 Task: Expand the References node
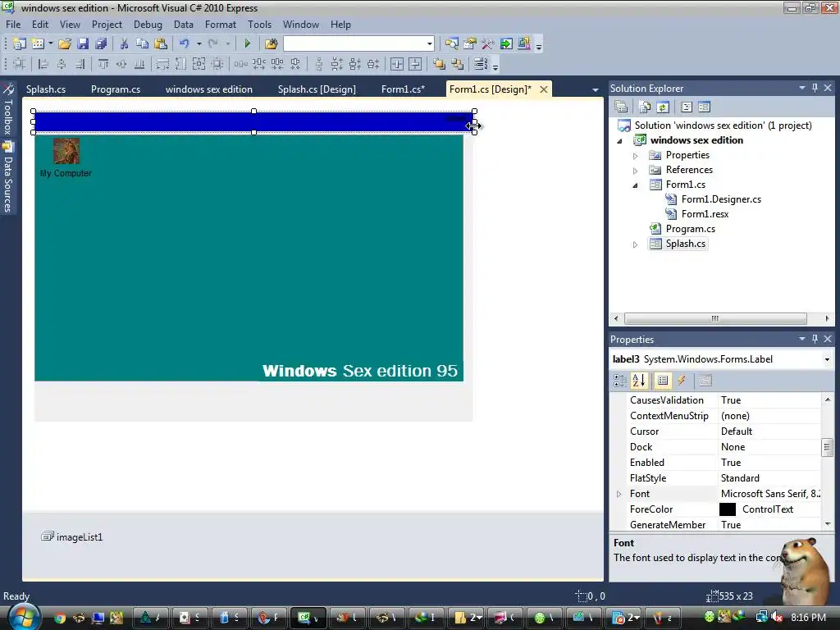[636, 171]
